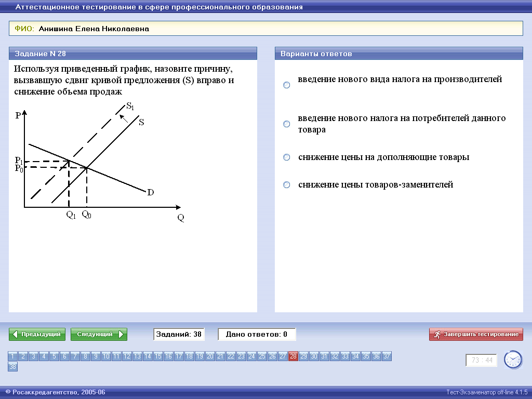The height and width of the screenshot is (399, 532).
Task: Open the last question 38 box
Action: (x=12, y=367)
